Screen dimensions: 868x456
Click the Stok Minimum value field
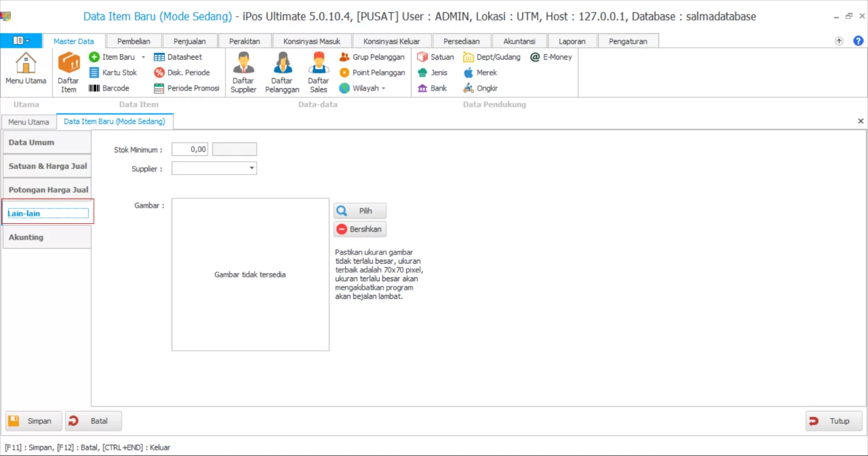point(190,150)
